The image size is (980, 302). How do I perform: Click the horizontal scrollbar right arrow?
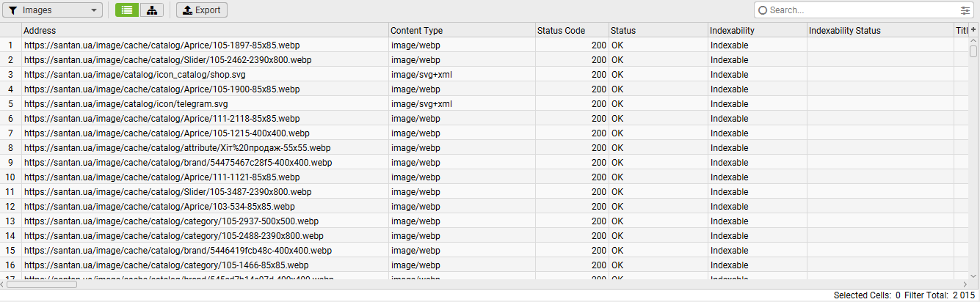(x=965, y=284)
